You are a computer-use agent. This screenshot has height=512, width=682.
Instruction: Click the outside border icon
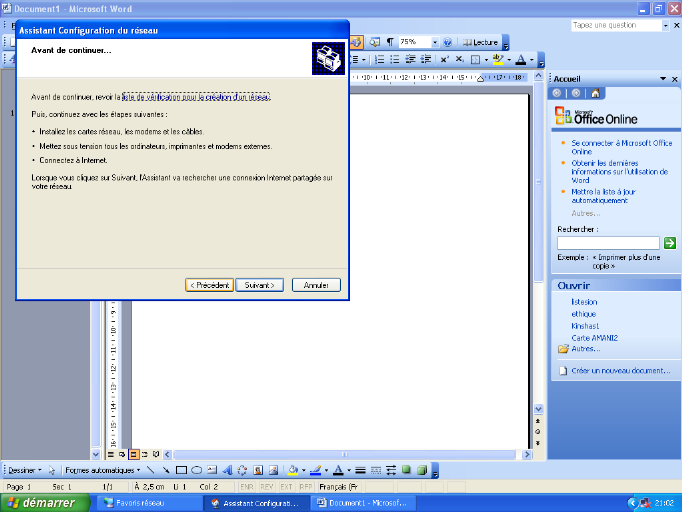pos(475,60)
